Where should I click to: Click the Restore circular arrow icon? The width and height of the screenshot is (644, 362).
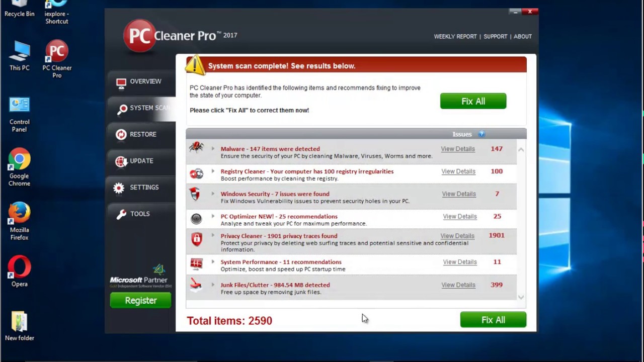(x=121, y=134)
